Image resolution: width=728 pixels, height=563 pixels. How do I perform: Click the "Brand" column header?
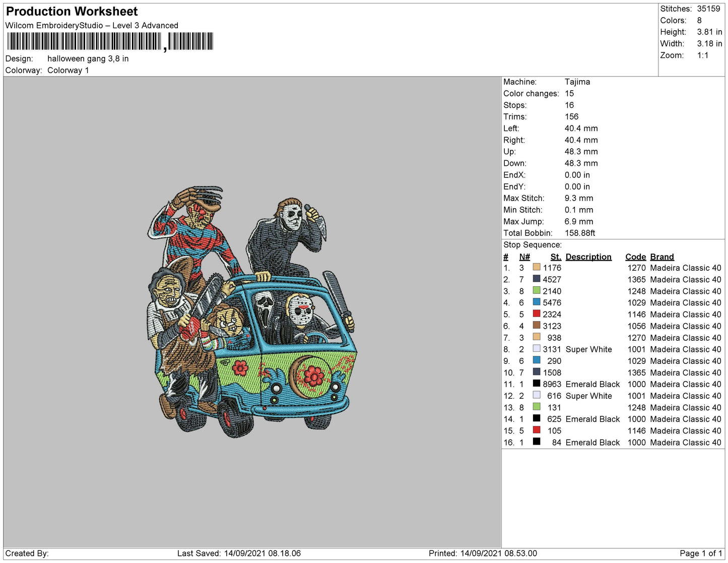[x=662, y=257]
